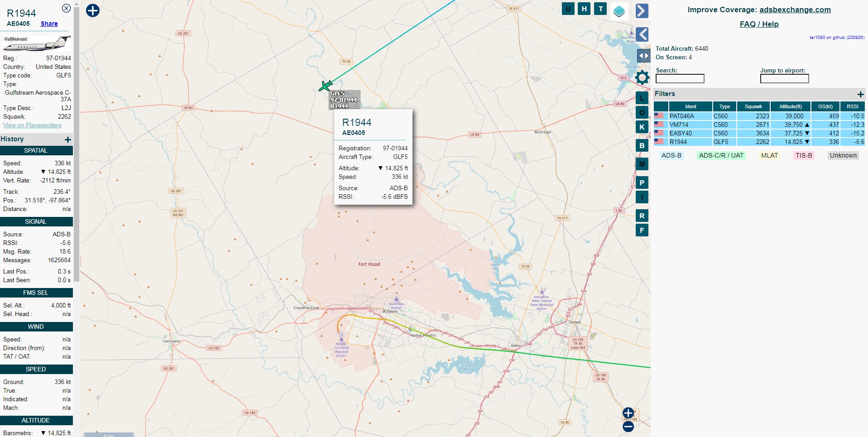Click the left chevron arrow button
Screen dimensions: 868x437
(642, 34)
